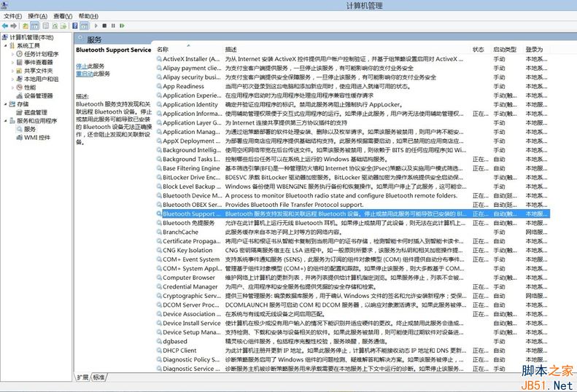This screenshot has height=392, width=577.
Task: Expand the 本地用户和组 tree node
Action: point(12,79)
